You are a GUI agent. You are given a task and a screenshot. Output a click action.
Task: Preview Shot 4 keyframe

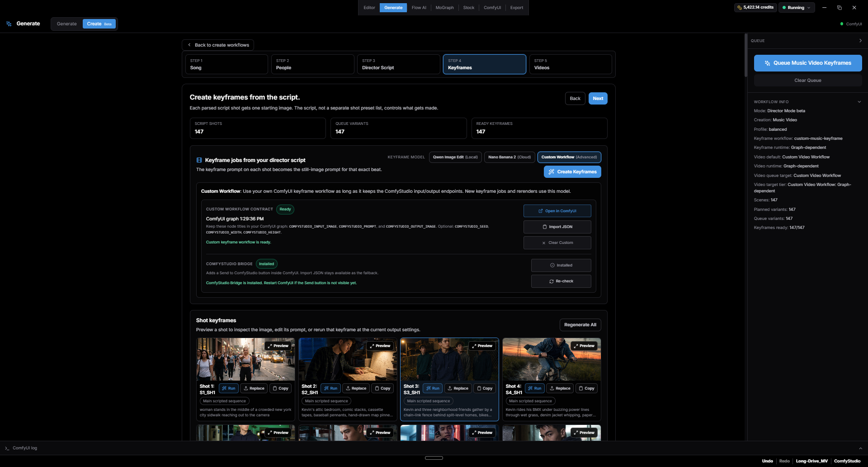tap(584, 346)
